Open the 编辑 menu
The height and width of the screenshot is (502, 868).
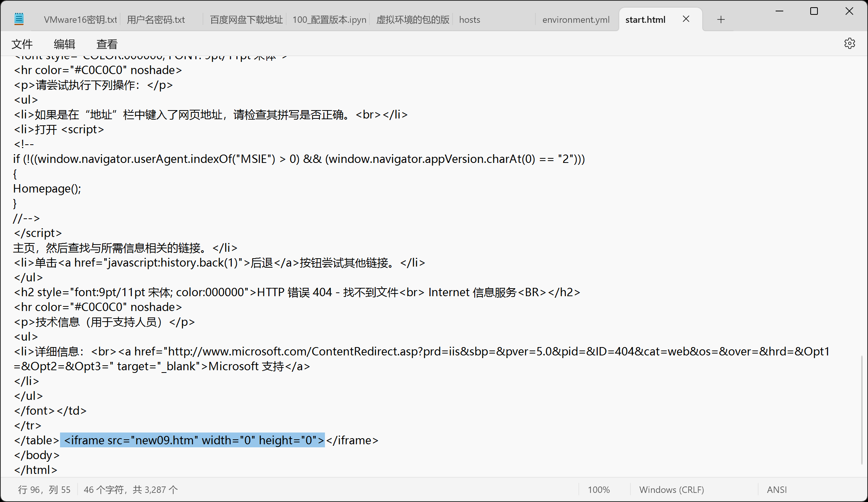coord(64,44)
